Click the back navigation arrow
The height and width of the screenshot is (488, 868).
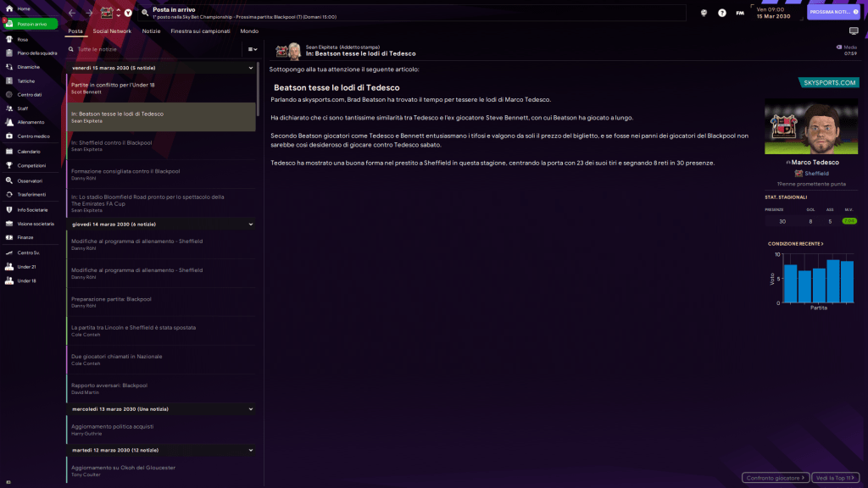72,13
